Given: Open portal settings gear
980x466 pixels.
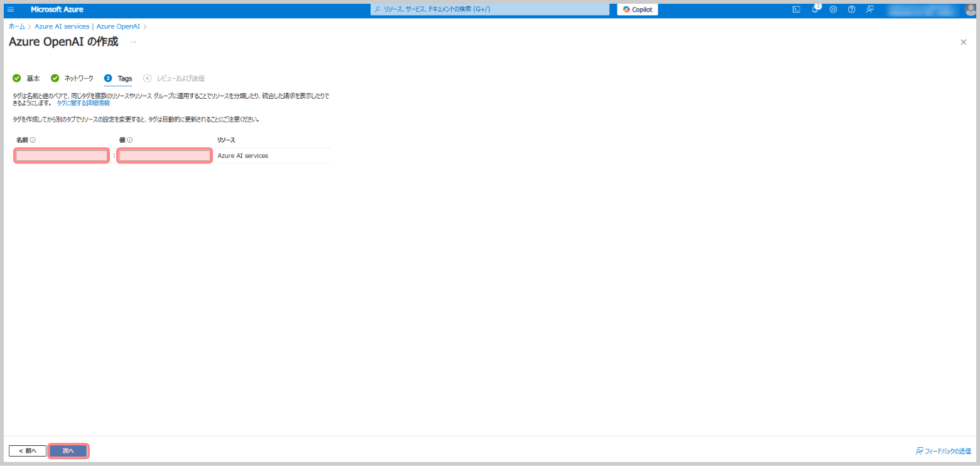Looking at the screenshot, I should (x=833, y=9).
